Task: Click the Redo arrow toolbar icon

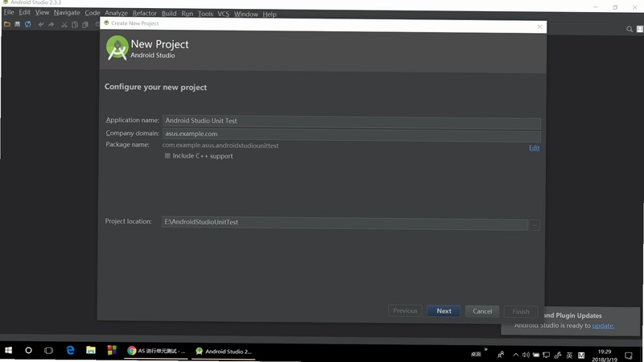Action: pos(51,25)
